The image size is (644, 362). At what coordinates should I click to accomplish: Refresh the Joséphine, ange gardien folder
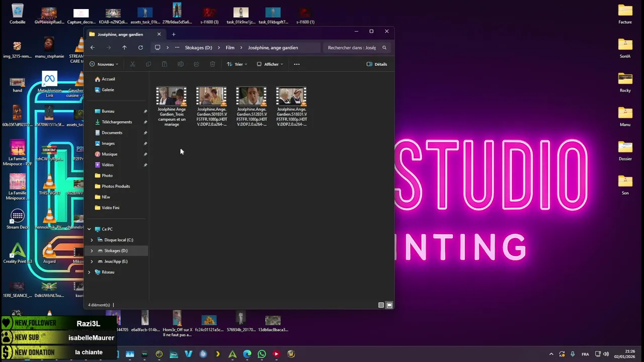click(x=140, y=48)
